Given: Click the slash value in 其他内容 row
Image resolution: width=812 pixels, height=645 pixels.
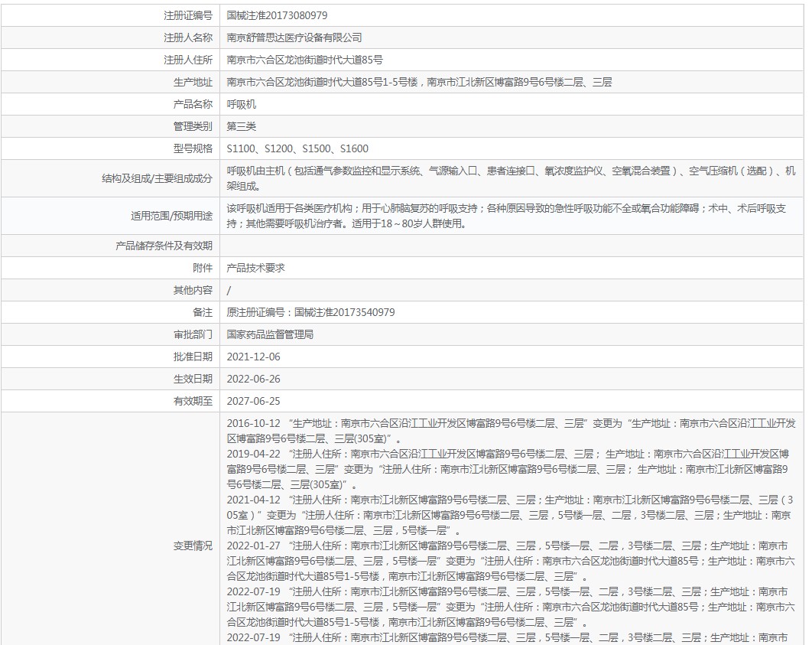Looking at the screenshot, I should 229,290.
